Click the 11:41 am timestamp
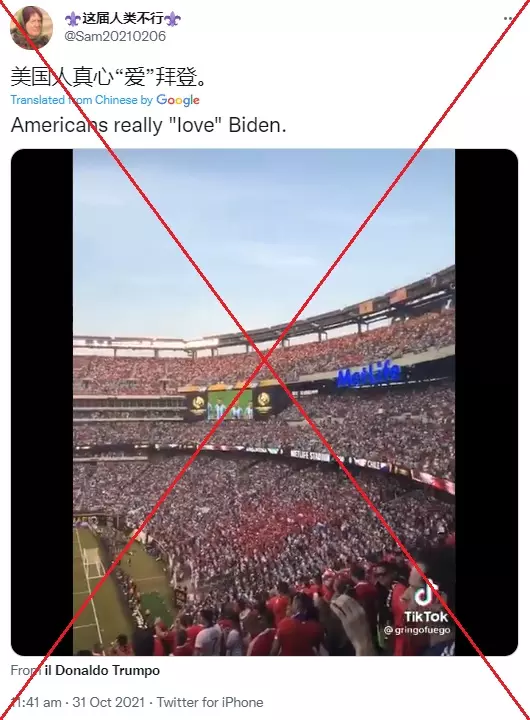 point(36,702)
